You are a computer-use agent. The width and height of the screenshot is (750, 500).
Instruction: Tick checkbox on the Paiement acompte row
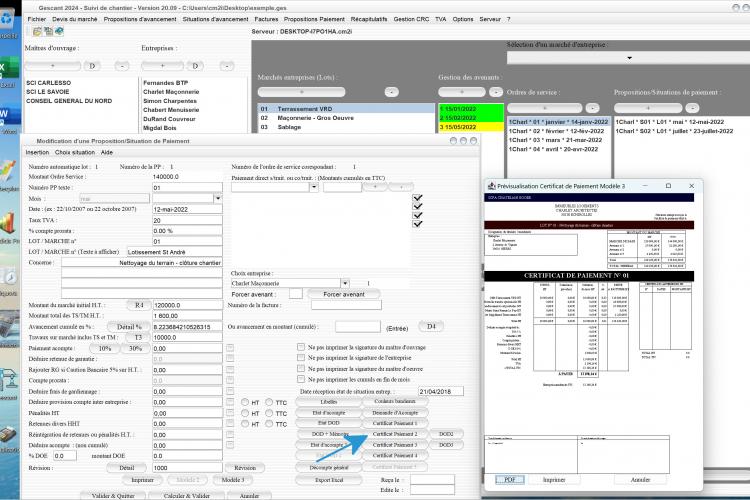[230, 348]
